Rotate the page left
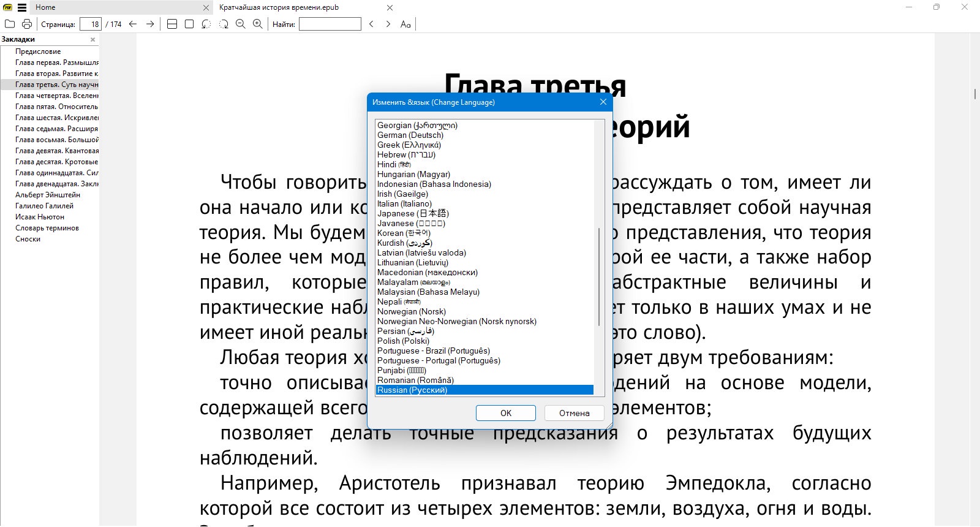 (x=206, y=24)
